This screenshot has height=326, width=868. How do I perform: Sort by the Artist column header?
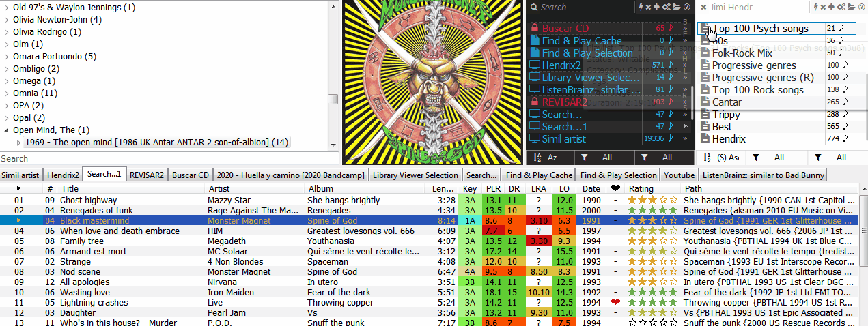(x=255, y=188)
